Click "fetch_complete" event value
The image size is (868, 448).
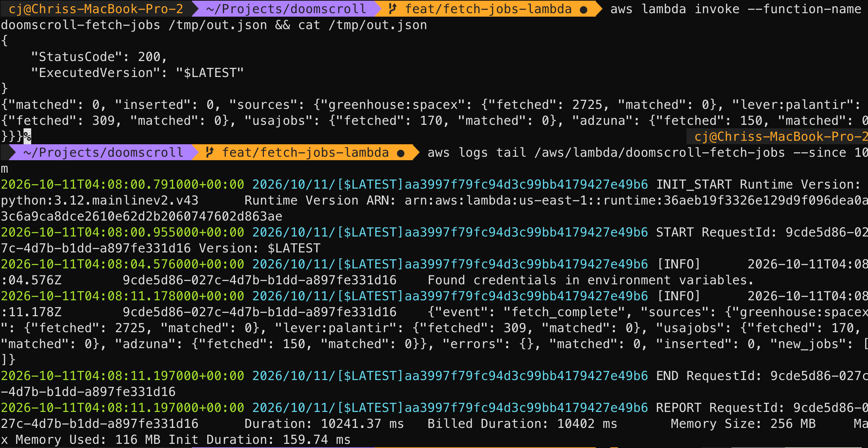point(564,312)
